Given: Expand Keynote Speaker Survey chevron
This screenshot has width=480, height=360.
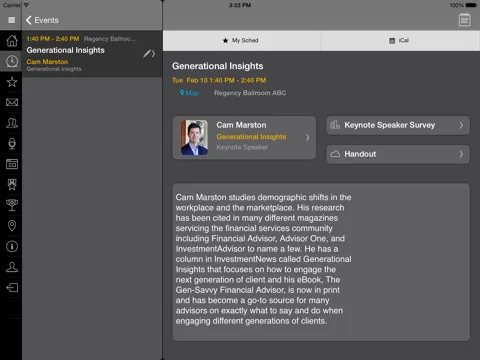Looking at the screenshot, I should pos(461,125).
